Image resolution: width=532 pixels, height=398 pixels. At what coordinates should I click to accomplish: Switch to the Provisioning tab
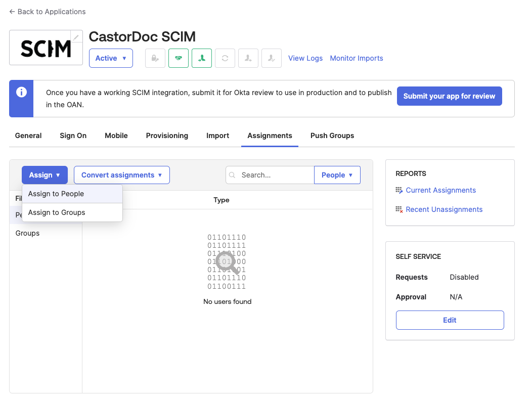pos(167,136)
